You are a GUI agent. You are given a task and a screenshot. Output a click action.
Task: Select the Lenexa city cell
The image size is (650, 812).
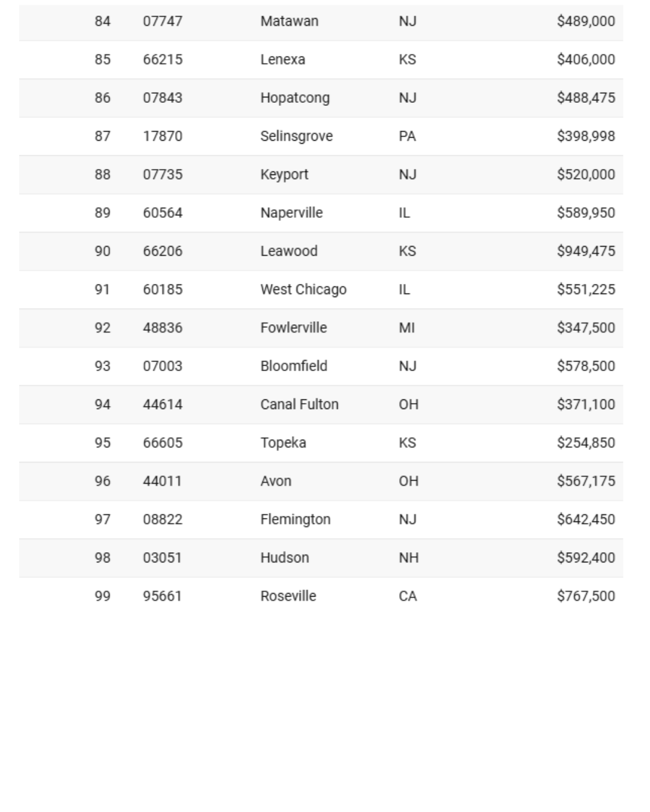pos(283,60)
